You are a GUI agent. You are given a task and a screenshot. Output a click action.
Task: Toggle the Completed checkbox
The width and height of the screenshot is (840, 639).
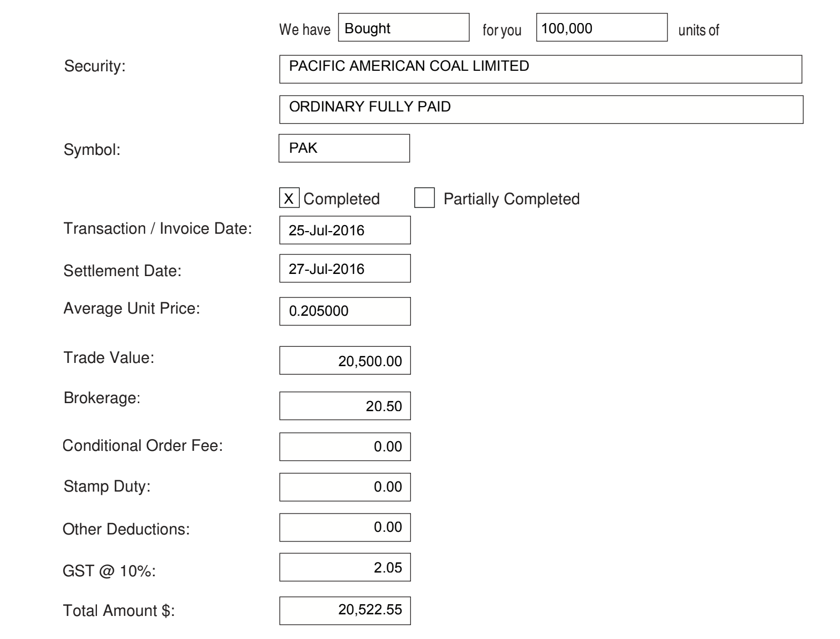point(289,198)
